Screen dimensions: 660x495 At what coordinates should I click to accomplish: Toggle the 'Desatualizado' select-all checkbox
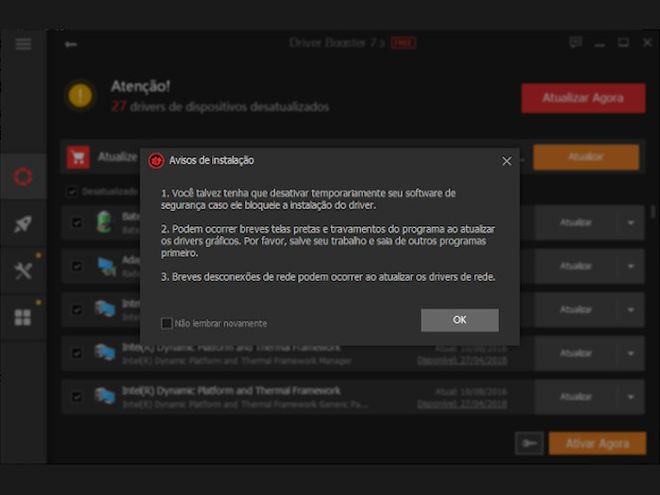click(x=71, y=191)
